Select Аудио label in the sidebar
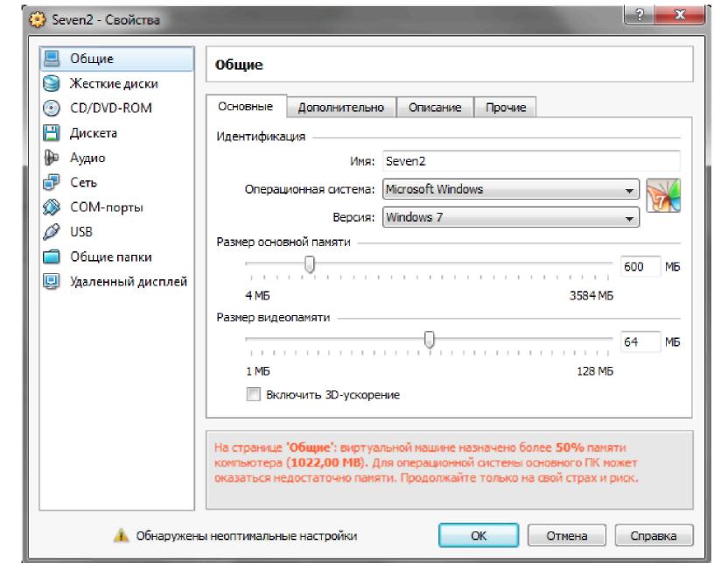Viewport: 728px width, 563px height. (x=87, y=158)
